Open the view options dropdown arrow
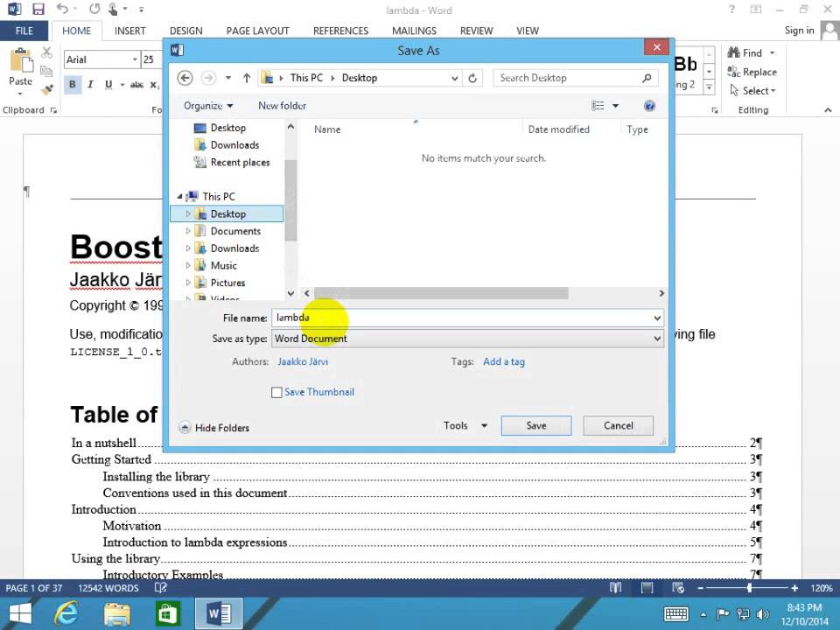840x630 pixels. click(x=615, y=106)
